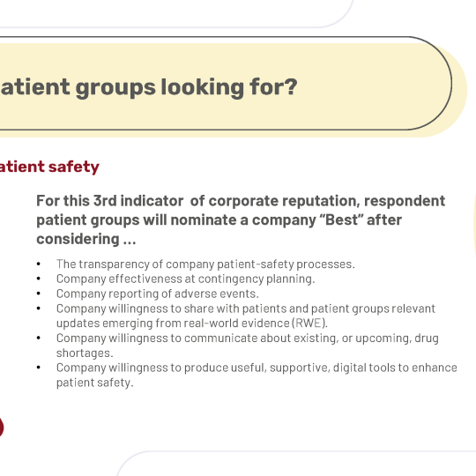Screen dimensions: 476x476
Task: Click the "groups looking for?" title text
Action: click(x=186, y=88)
